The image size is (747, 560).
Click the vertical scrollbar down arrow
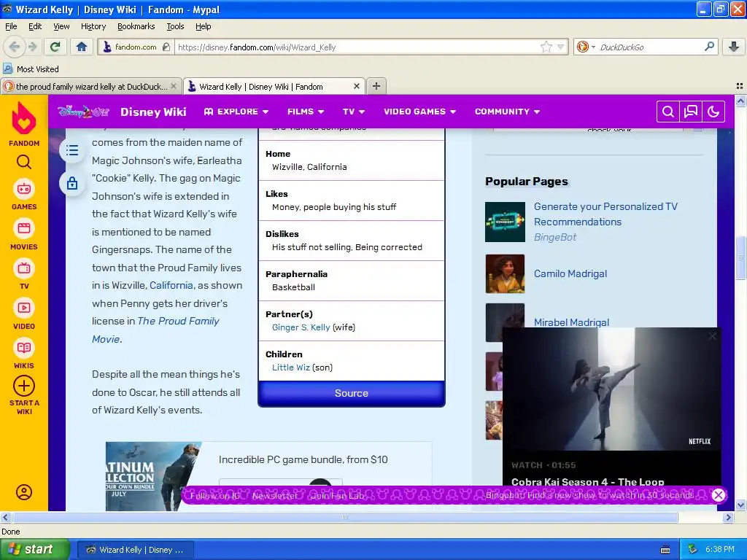click(740, 505)
